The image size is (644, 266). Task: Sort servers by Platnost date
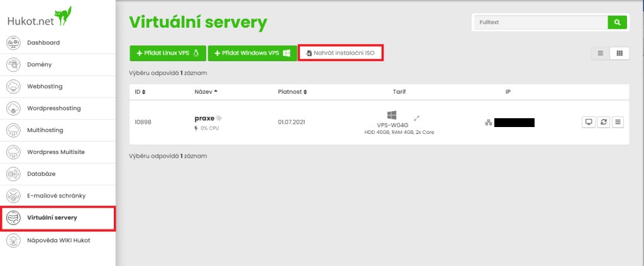click(x=292, y=92)
